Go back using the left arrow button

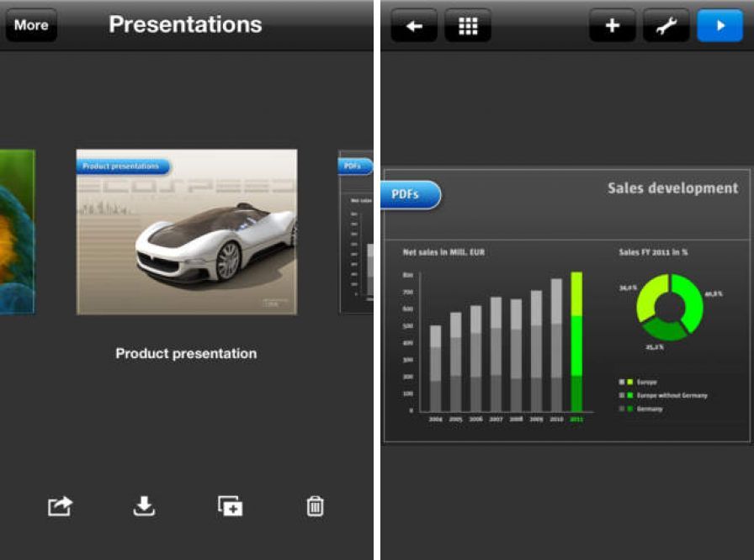pyautogui.click(x=413, y=26)
